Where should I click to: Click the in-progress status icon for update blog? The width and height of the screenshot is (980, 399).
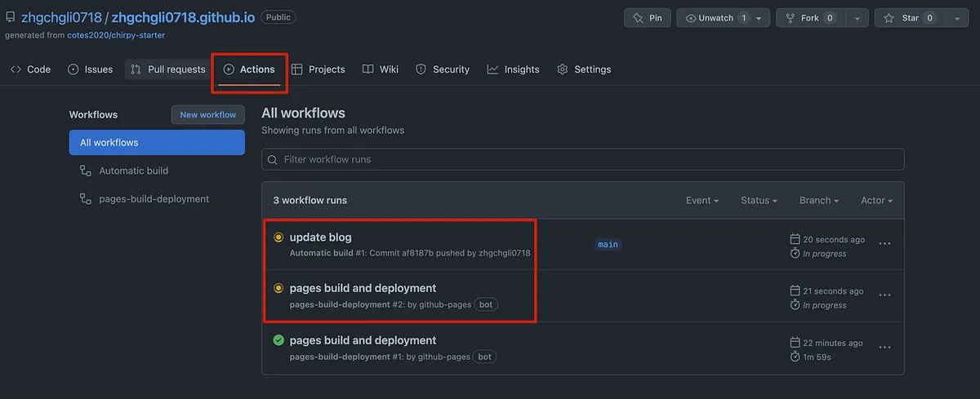point(278,237)
